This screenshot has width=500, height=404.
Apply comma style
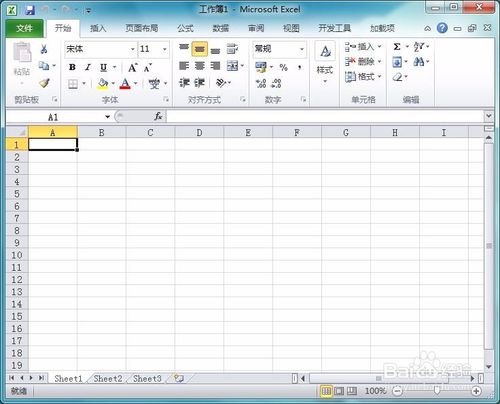tap(300, 67)
